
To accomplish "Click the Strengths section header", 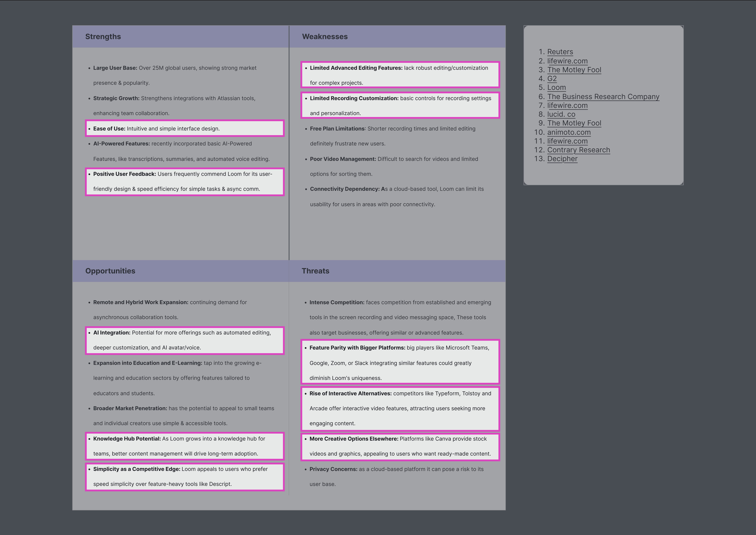I will (x=103, y=37).
